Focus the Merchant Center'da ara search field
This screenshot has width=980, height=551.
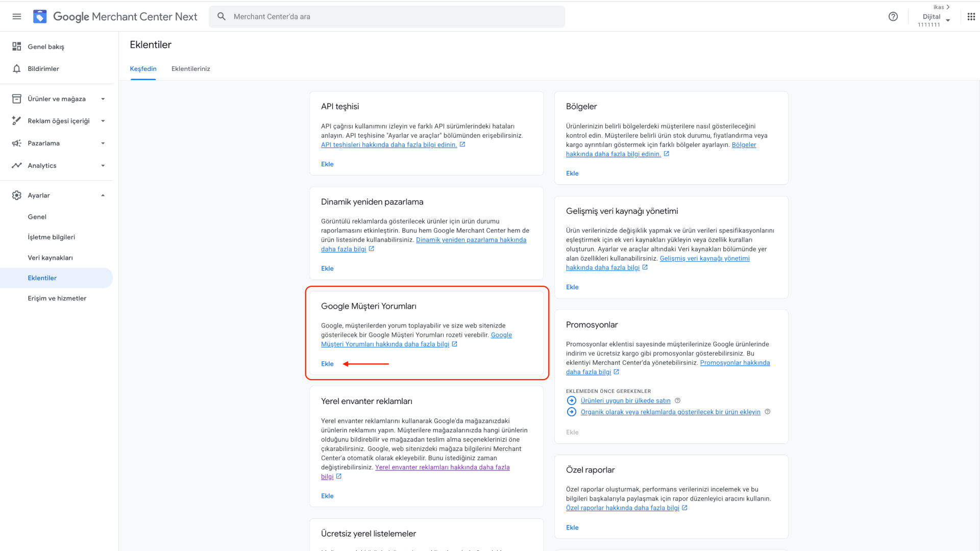pyautogui.click(x=387, y=16)
